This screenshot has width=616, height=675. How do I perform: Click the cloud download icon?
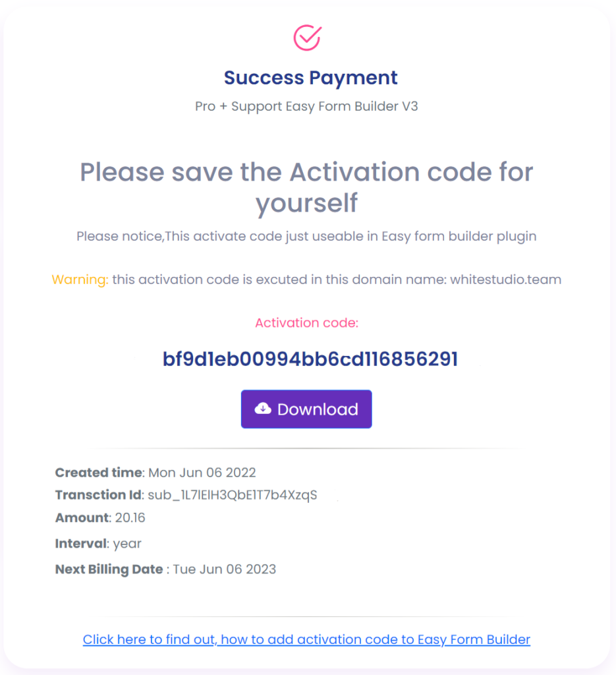263,409
